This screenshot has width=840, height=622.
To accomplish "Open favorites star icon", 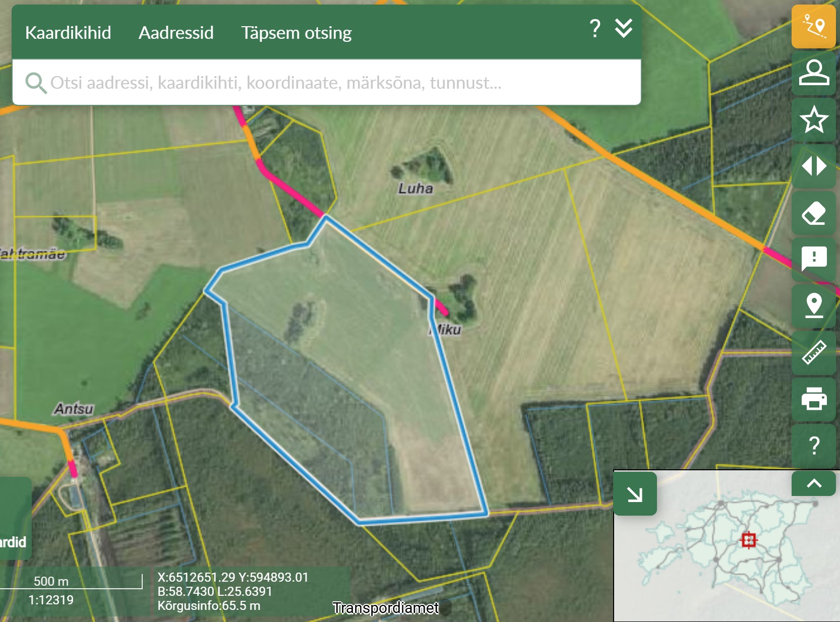I will [x=813, y=120].
